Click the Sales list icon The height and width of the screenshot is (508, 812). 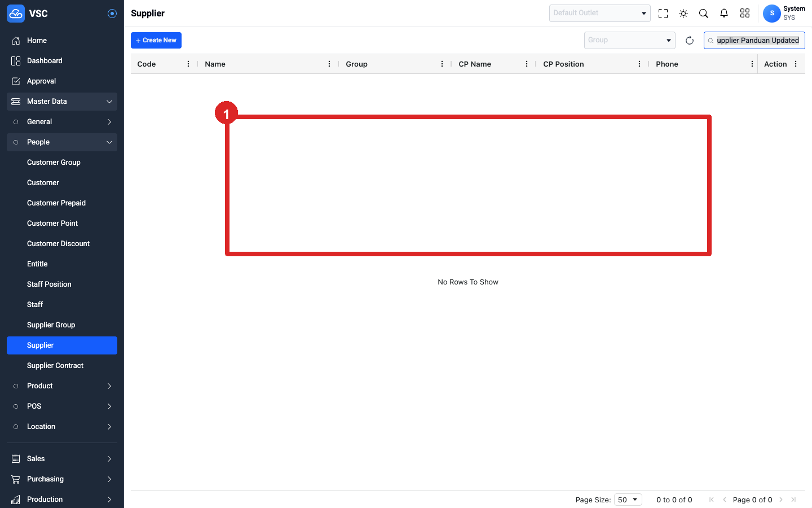coord(16,459)
